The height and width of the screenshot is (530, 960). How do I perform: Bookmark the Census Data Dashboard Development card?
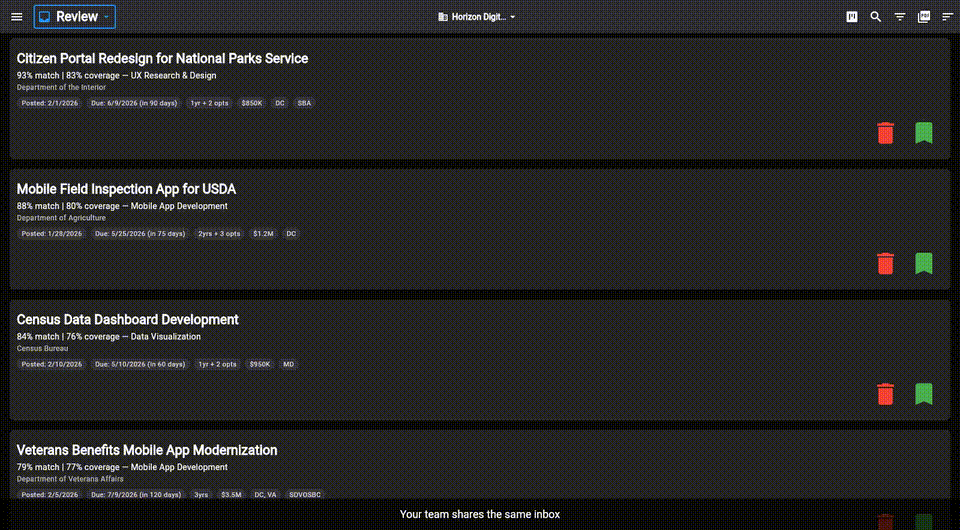pos(924,394)
